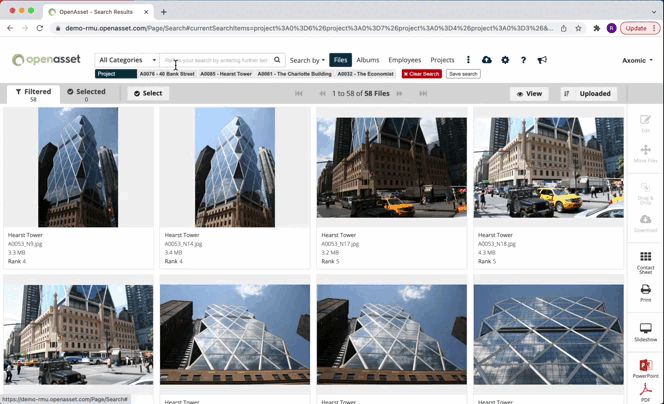Open browser extensions puzzle icon

(x=597, y=28)
